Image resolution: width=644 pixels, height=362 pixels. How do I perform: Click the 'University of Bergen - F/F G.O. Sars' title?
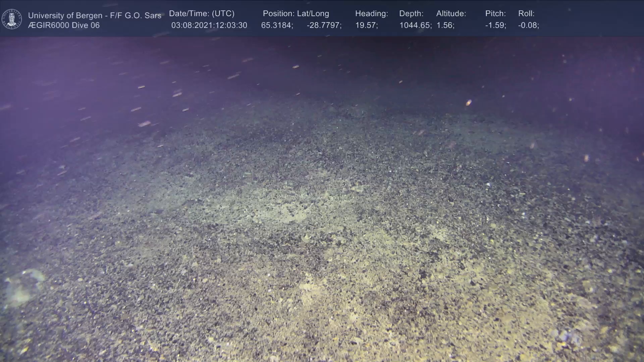pyautogui.click(x=95, y=15)
